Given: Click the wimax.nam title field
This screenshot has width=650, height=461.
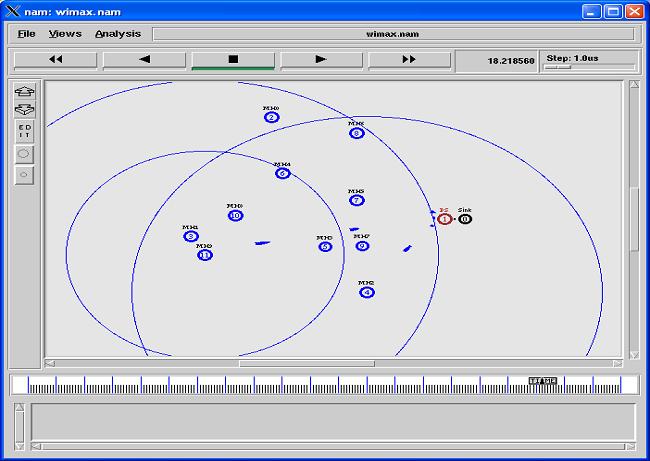Looking at the screenshot, I should 393,34.
